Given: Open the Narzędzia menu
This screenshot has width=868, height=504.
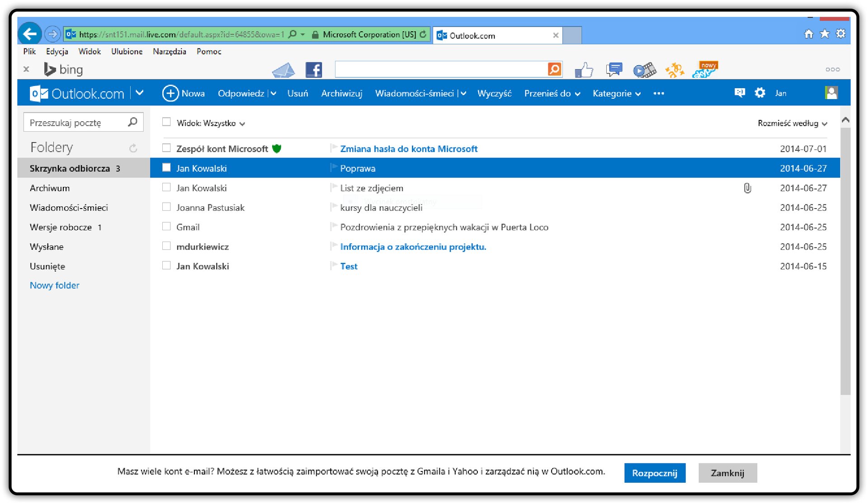Looking at the screenshot, I should (x=170, y=51).
